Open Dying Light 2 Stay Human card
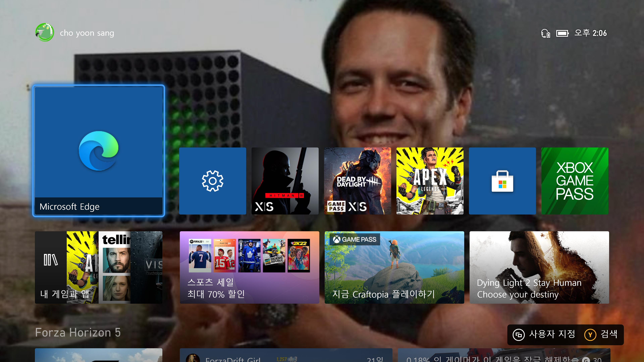 click(539, 267)
